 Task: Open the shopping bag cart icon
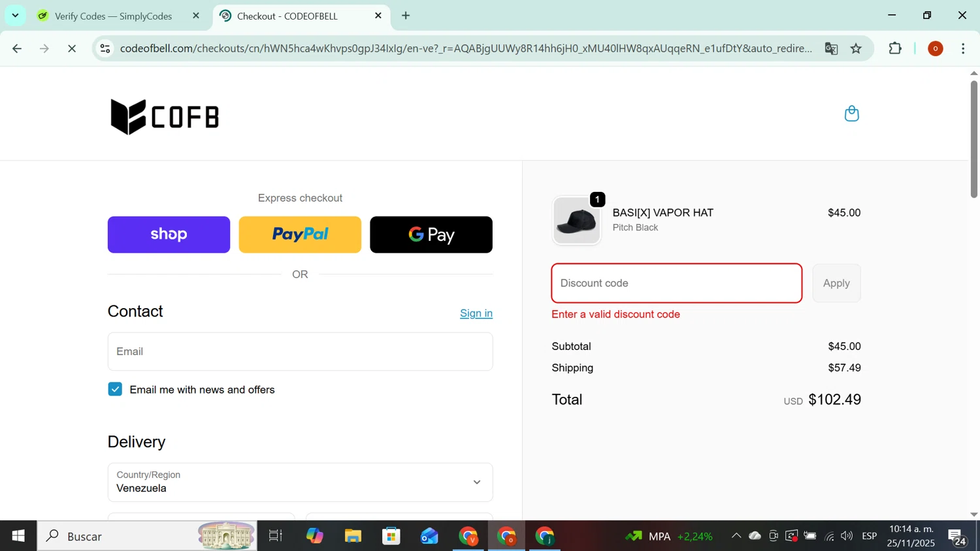[851, 114]
